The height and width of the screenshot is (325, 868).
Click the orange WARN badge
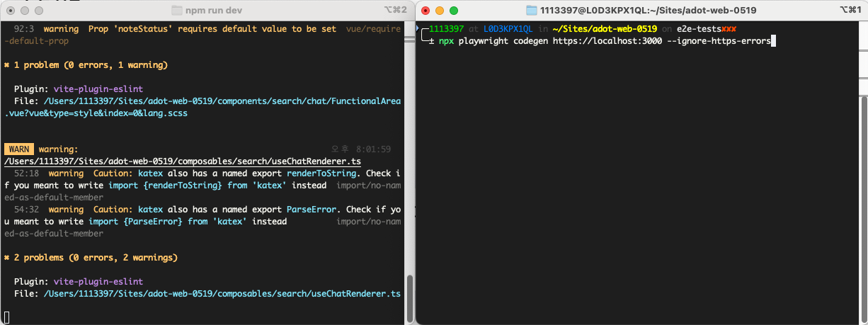[x=19, y=149]
